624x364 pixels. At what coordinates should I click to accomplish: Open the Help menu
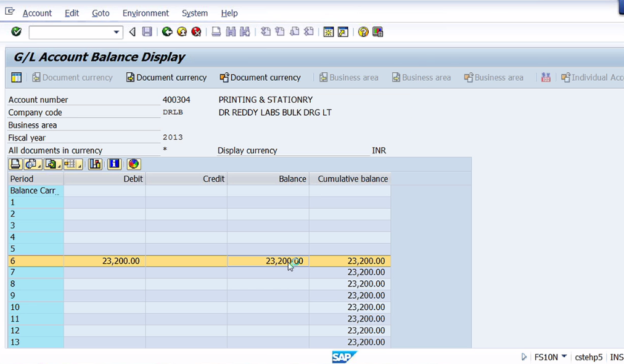[x=229, y=13]
